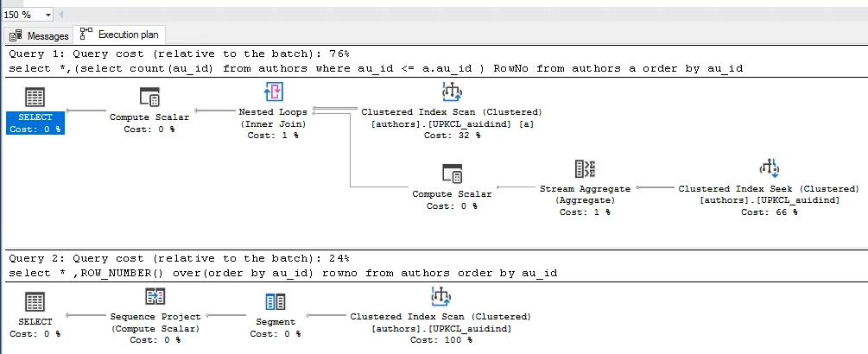This screenshot has width=868, height=354.
Task: Click the SELECT node icon in Query 2
Action: click(x=35, y=302)
